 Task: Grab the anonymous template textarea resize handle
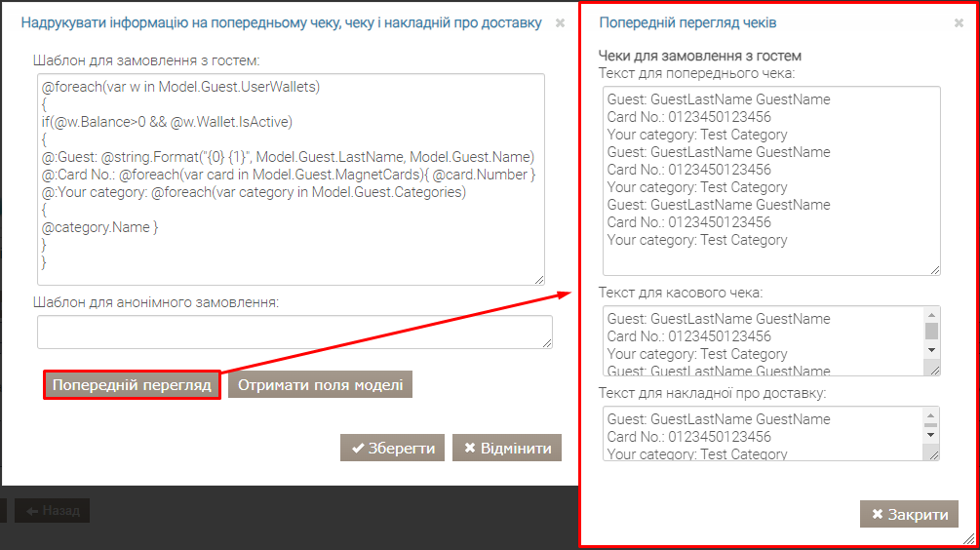click(x=547, y=343)
